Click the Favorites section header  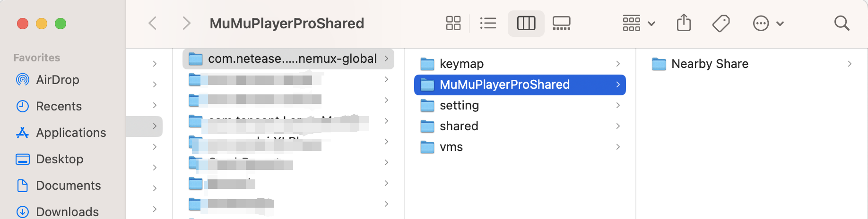coord(37,58)
